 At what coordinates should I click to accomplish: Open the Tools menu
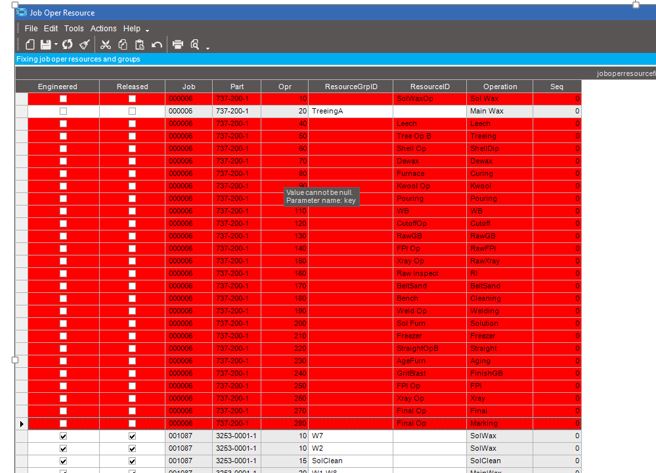click(x=74, y=28)
